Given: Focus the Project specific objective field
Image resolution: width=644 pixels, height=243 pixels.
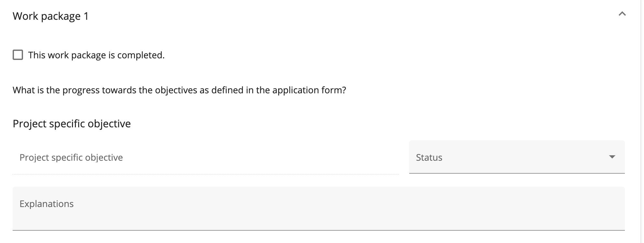Looking at the screenshot, I should click(206, 157).
